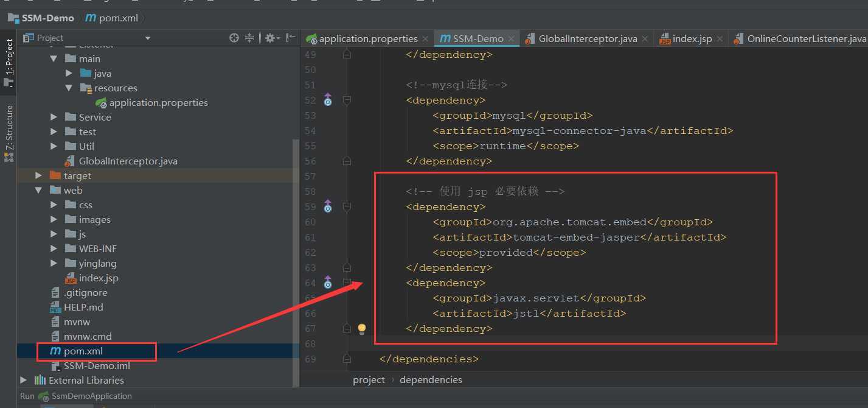The height and width of the screenshot is (408, 868).
Task: Click the gutter override icon on line 64
Action: [328, 283]
